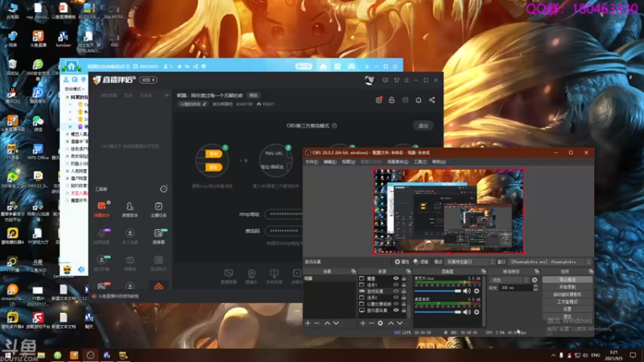Click share icon in 直播伴侣 header
644x362 pixels.
pyautogui.click(x=432, y=100)
